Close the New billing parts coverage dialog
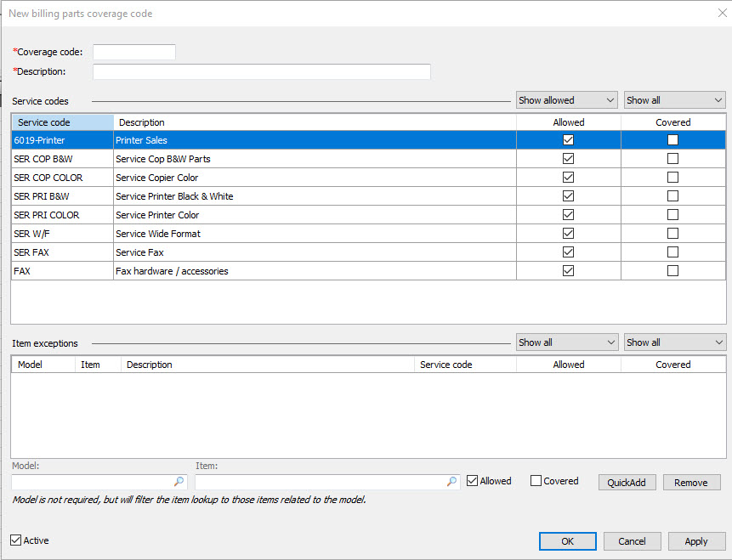The image size is (732, 560). tap(722, 13)
